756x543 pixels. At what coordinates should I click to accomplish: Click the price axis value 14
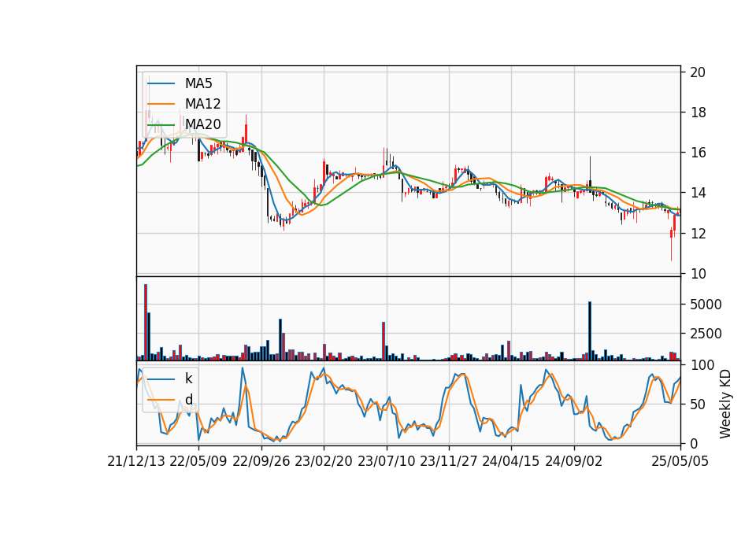[698, 194]
